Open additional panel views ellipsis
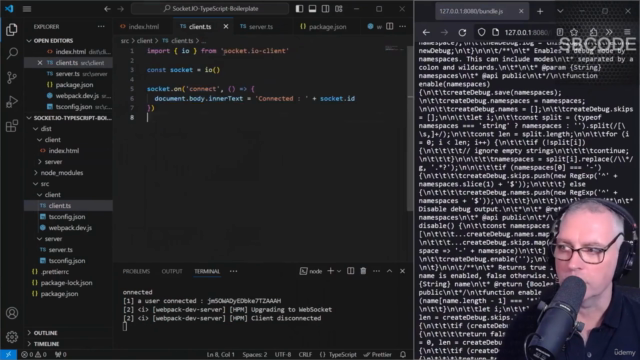640x360 pixels. click(233, 271)
